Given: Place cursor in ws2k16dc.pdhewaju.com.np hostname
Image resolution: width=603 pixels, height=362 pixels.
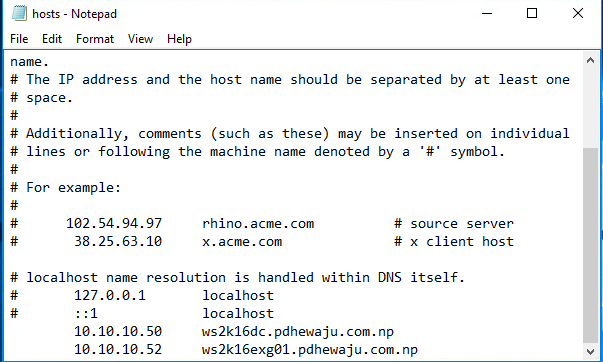Looking at the screenshot, I should click(298, 332).
